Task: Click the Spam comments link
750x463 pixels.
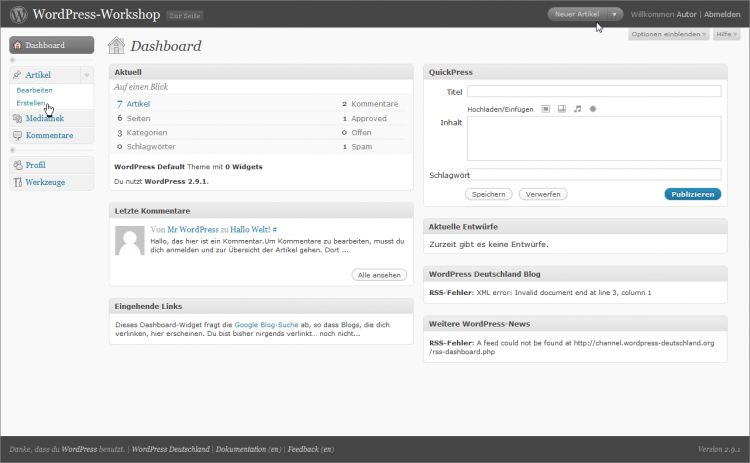Action: tap(362, 146)
